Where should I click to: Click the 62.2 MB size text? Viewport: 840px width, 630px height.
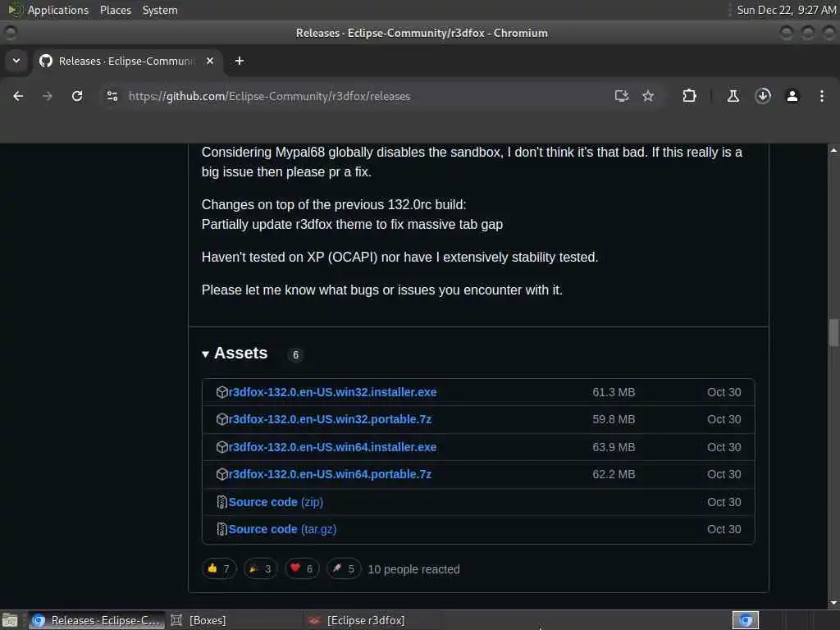pos(614,475)
